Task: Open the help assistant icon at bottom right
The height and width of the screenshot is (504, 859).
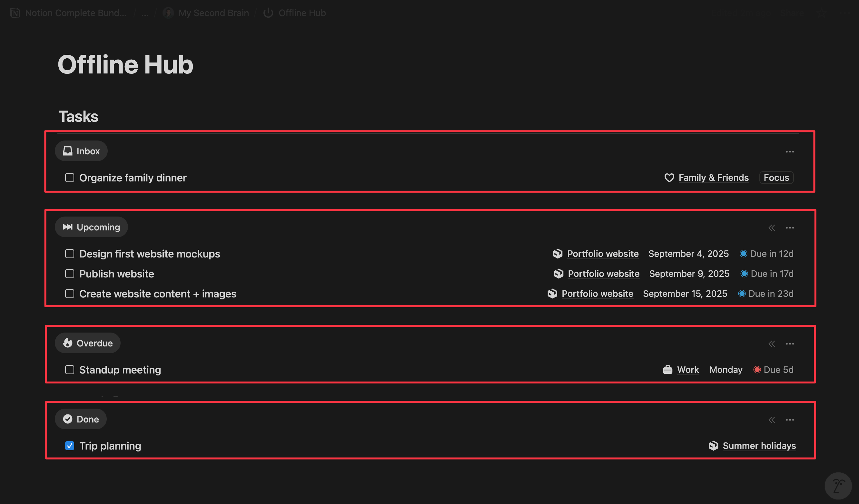Action: coord(838,486)
